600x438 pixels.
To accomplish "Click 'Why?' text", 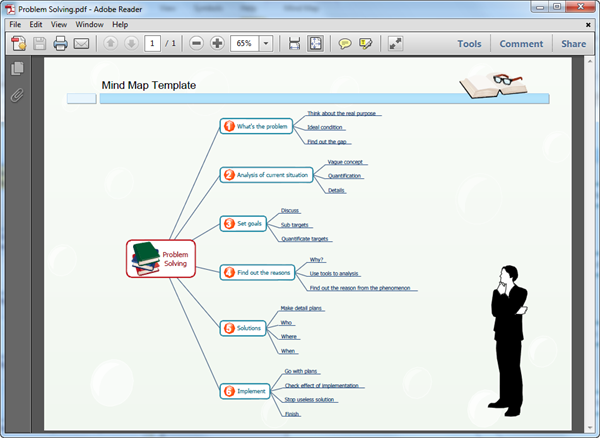I will pos(316,259).
